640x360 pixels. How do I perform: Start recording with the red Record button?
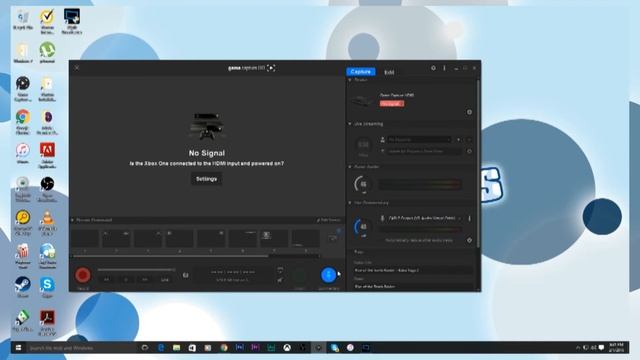(82, 275)
